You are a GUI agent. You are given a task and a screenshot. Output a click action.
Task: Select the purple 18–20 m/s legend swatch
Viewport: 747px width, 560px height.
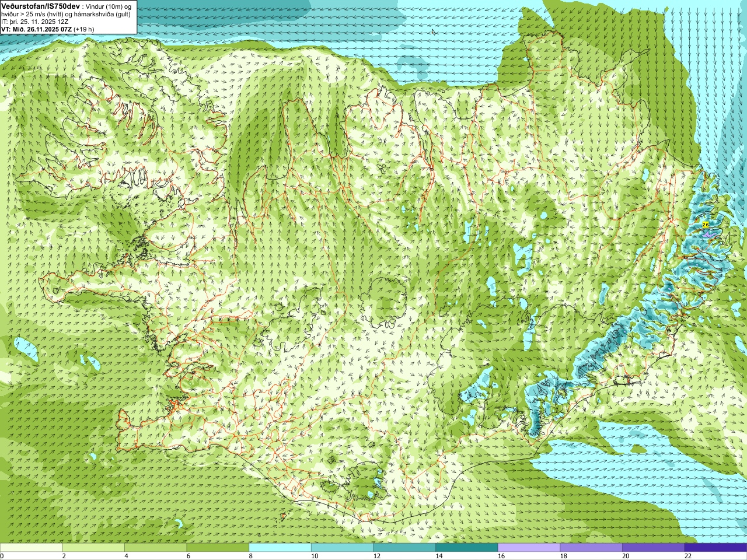click(x=591, y=548)
